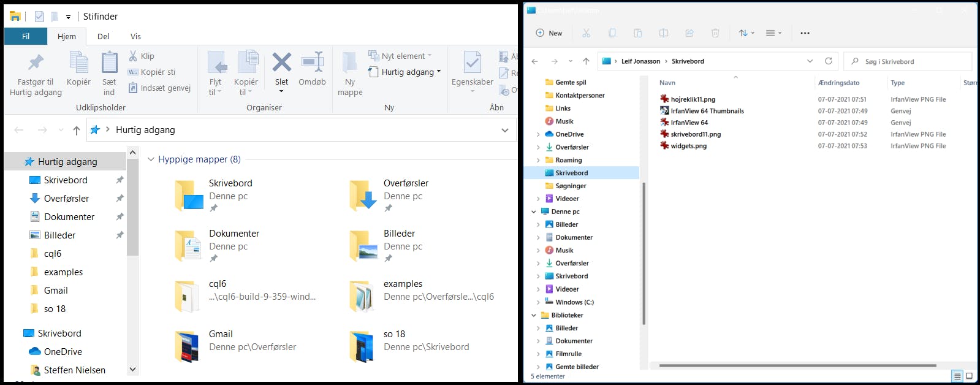Expand the OneDrive tree node

coord(538,134)
